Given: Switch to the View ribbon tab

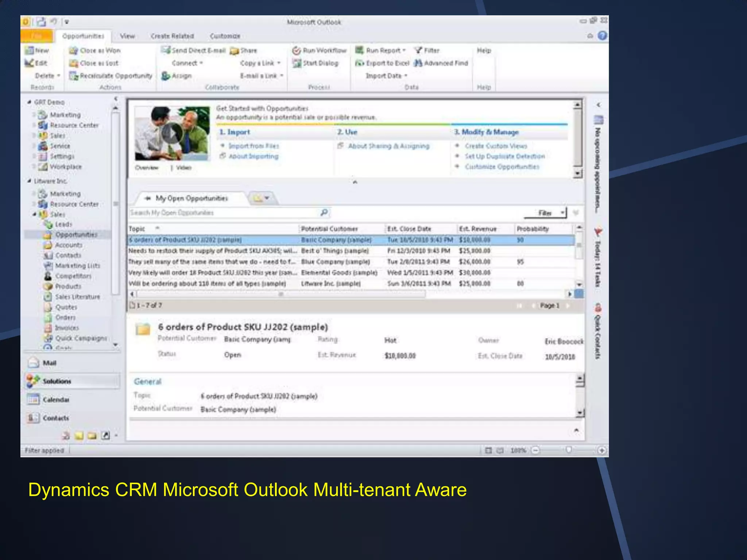Looking at the screenshot, I should [x=127, y=36].
